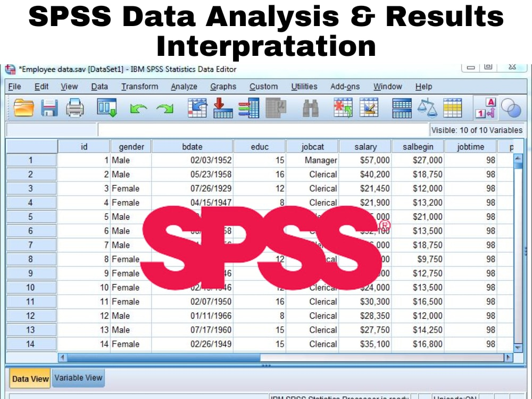Click the Redo arrow icon

click(164, 109)
